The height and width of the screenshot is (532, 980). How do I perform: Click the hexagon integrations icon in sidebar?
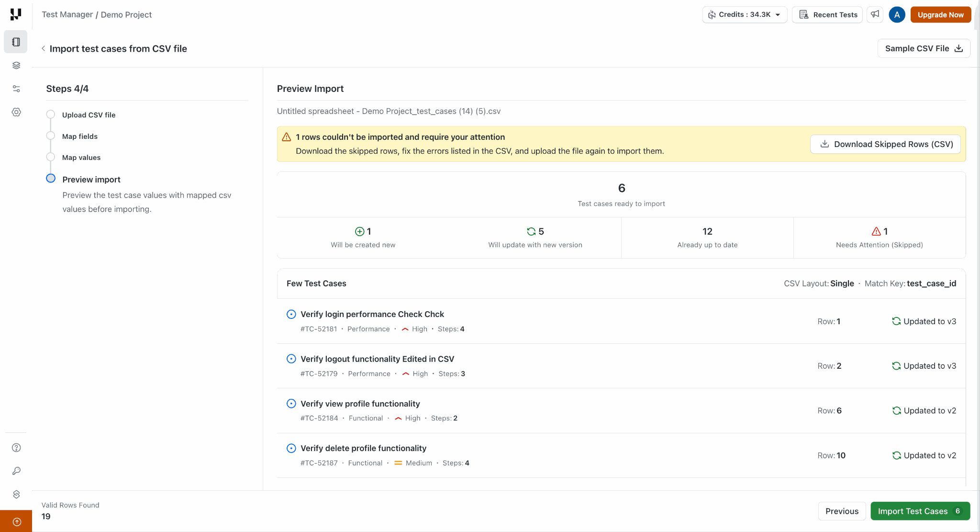click(x=16, y=494)
